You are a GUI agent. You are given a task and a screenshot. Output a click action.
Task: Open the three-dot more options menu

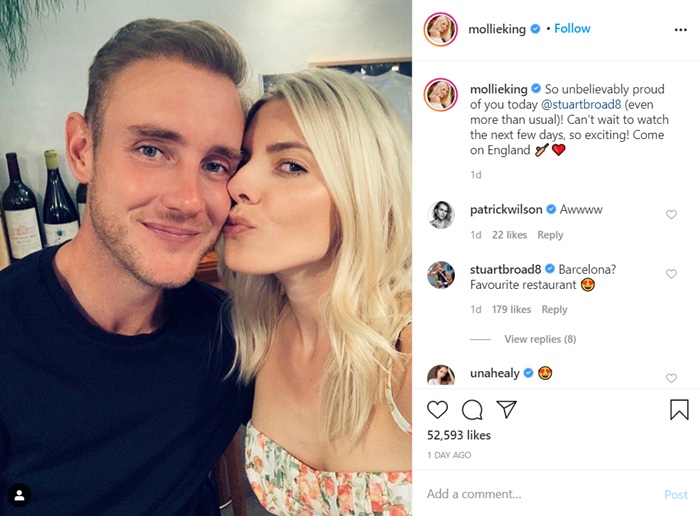point(680,29)
